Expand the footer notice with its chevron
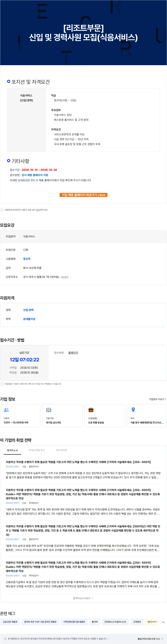The width and height of the screenshot is (167, 644). (x=109, y=638)
